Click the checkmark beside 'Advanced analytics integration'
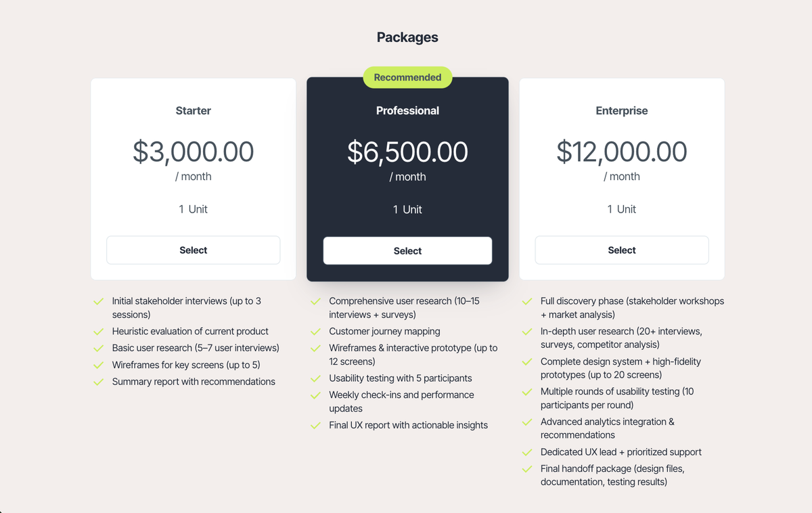The height and width of the screenshot is (513, 812). coord(527,422)
